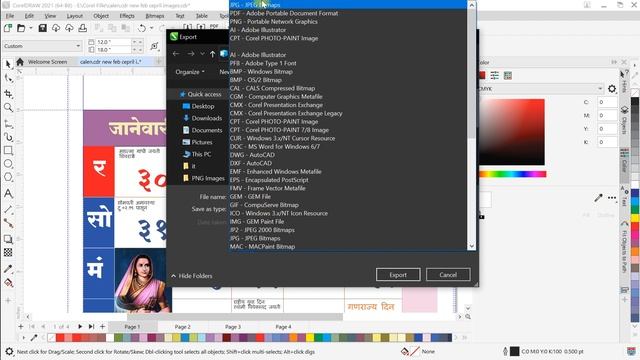The height and width of the screenshot is (360, 640).
Task: Select the Transparency checkerboard tool
Action: tap(8, 253)
